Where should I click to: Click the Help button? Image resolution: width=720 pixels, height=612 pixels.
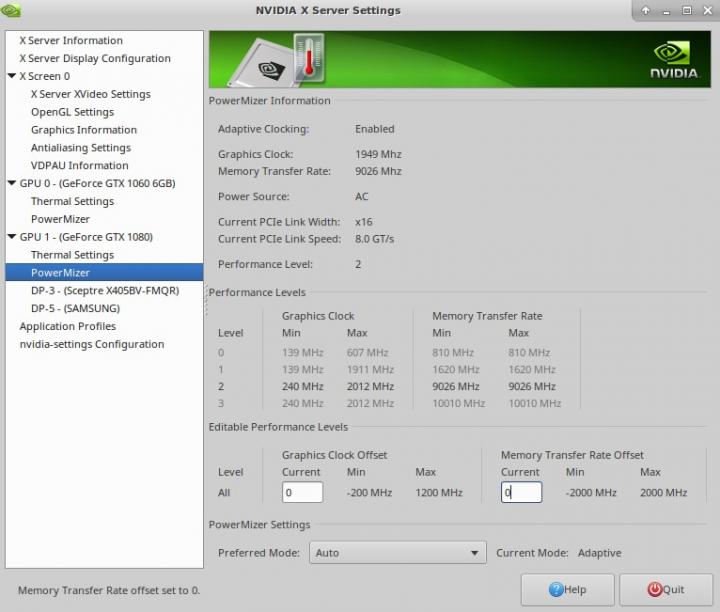[568, 590]
